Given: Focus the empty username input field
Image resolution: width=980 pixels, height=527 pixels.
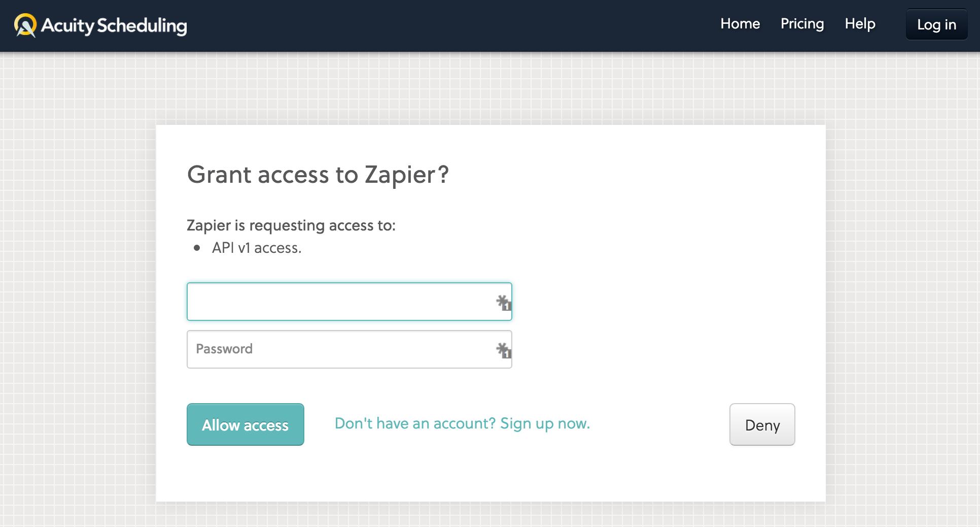Looking at the screenshot, I should pyautogui.click(x=349, y=302).
